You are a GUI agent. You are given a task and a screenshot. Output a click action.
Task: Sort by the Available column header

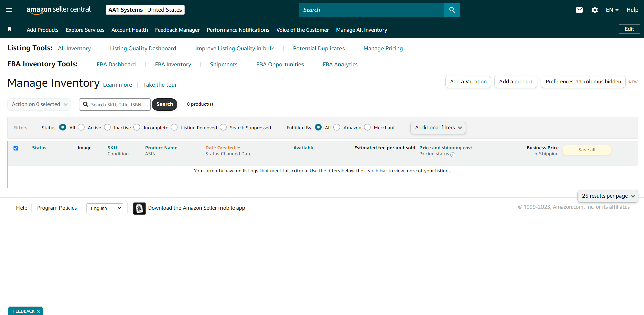click(x=304, y=148)
